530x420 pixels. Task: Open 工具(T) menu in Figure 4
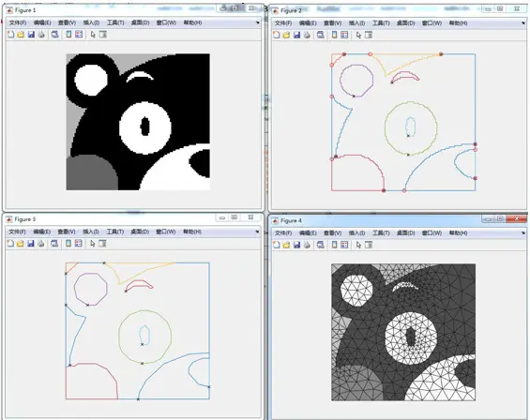(x=381, y=233)
